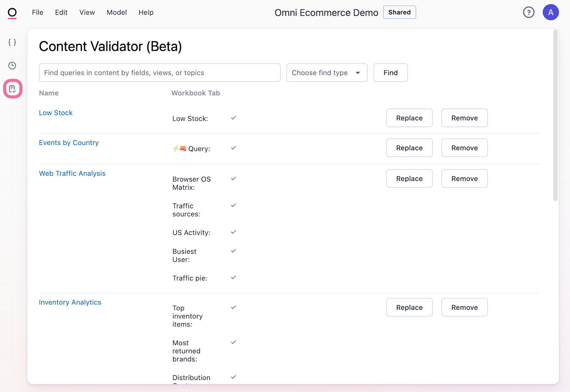Open the help question mark icon
The height and width of the screenshot is (392, 570).
529,12
